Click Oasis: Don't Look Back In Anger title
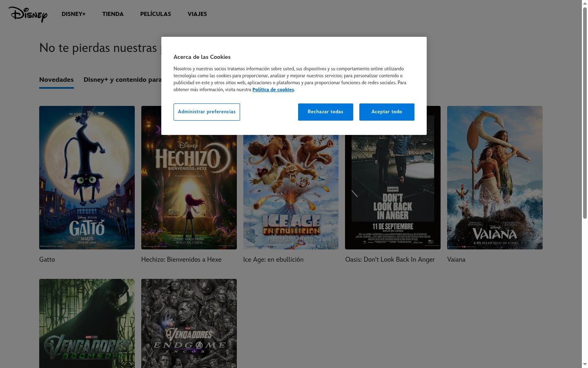Image resolution: width=588 pixels, height=368 pixels. (390, 260)
